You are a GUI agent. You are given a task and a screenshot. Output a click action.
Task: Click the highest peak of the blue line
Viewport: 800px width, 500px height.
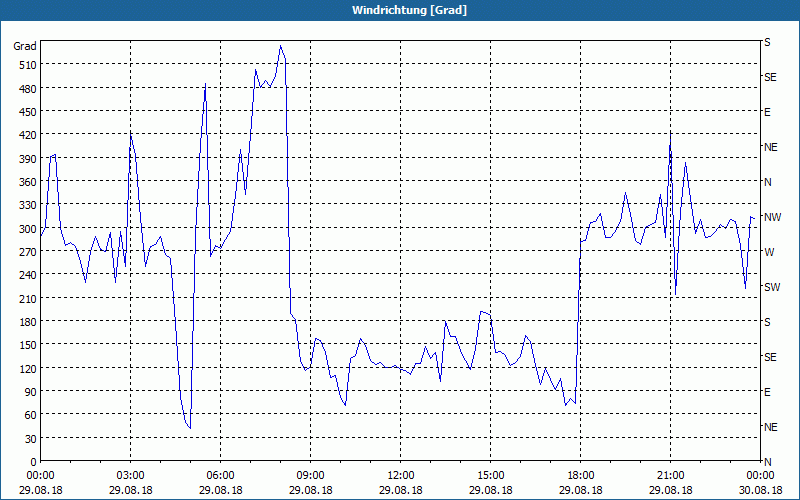(281, 46)
